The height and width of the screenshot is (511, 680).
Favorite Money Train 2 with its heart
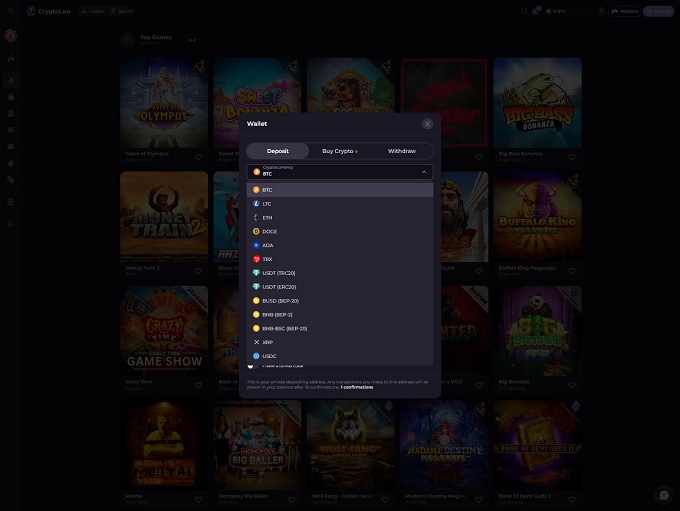tap(198, 271)
